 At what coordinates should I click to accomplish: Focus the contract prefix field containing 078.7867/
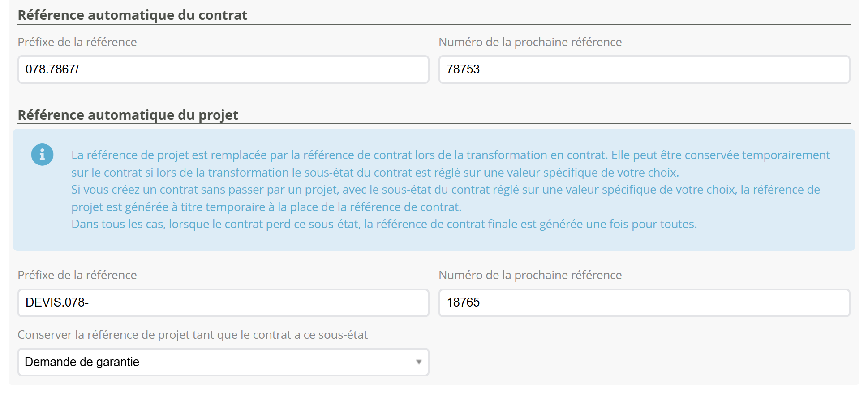click(223, 69)
